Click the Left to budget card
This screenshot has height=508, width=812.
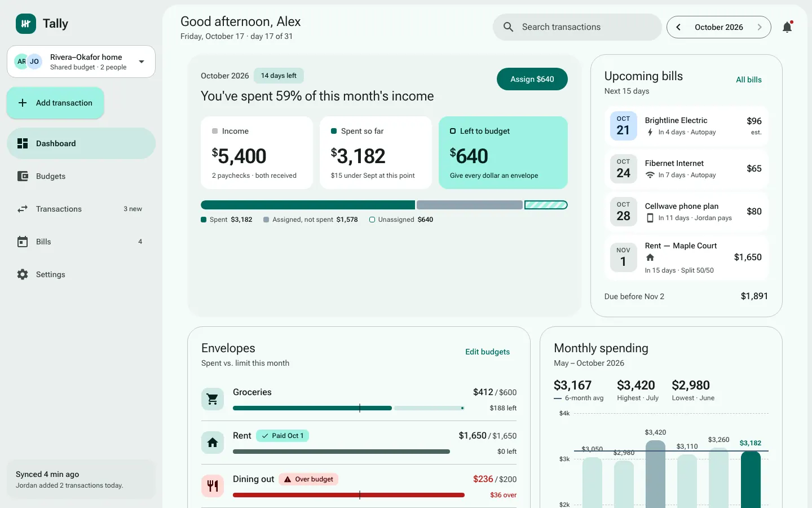503,152
